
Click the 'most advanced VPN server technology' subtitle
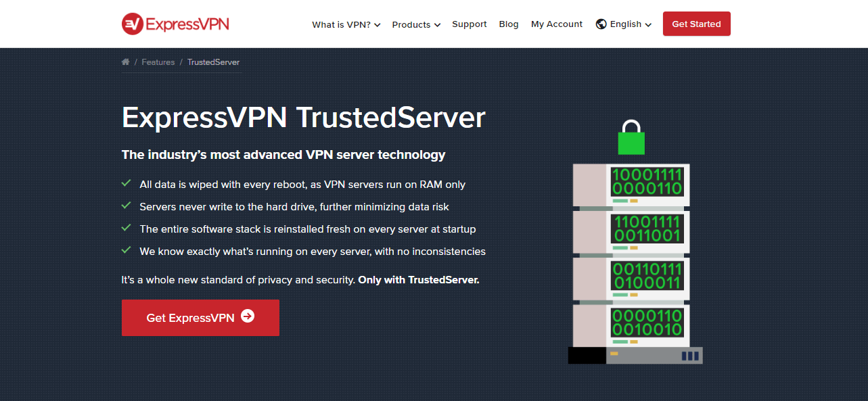pos(283,155)
